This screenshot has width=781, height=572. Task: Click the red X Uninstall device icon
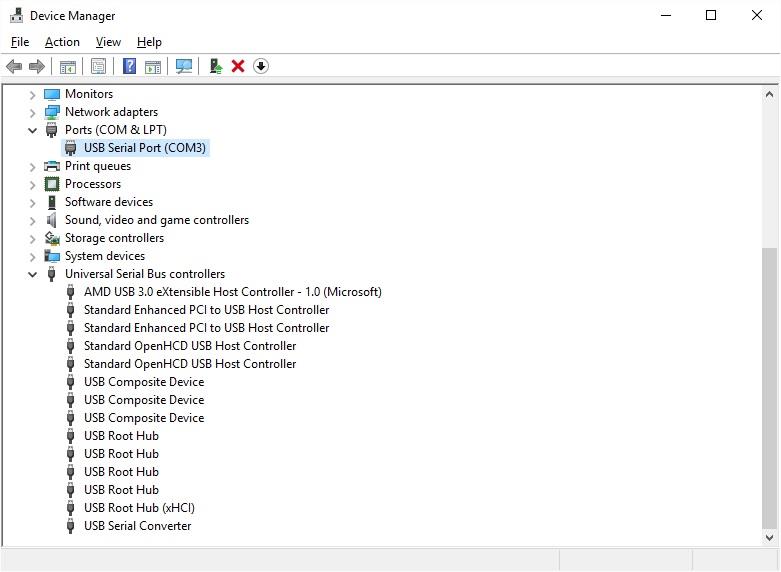238,66
